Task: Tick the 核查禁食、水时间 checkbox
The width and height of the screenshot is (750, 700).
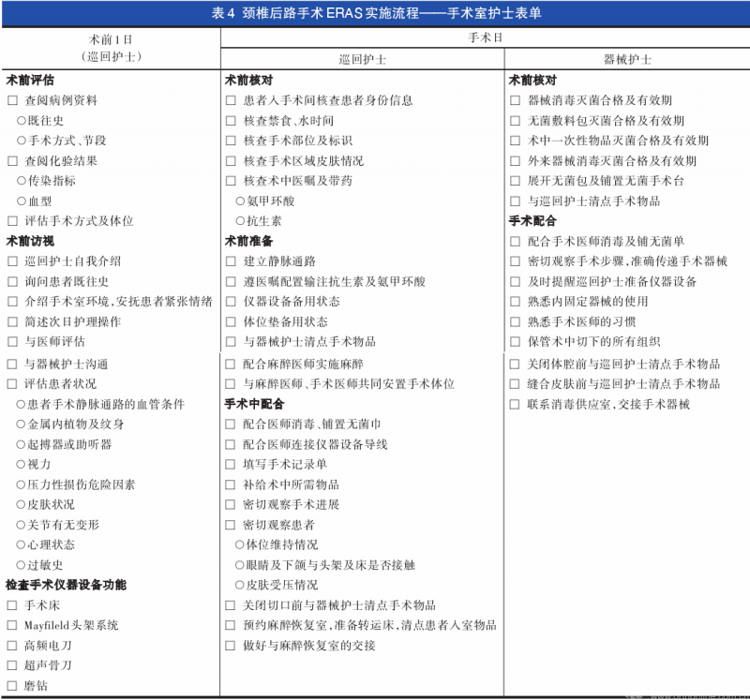Action: (231, 121)
